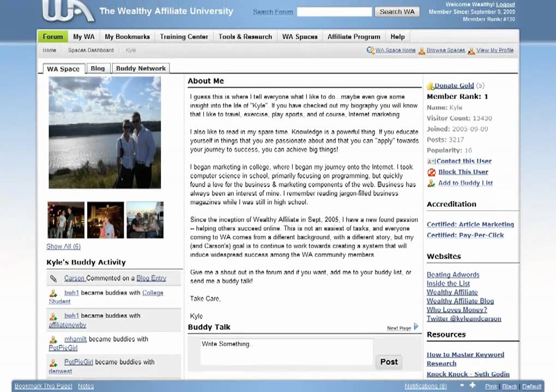This screenshot has height=392, width=556.
Task: Click buddy icon beside bwh1 College Student entry
Action: coord(53,293)
